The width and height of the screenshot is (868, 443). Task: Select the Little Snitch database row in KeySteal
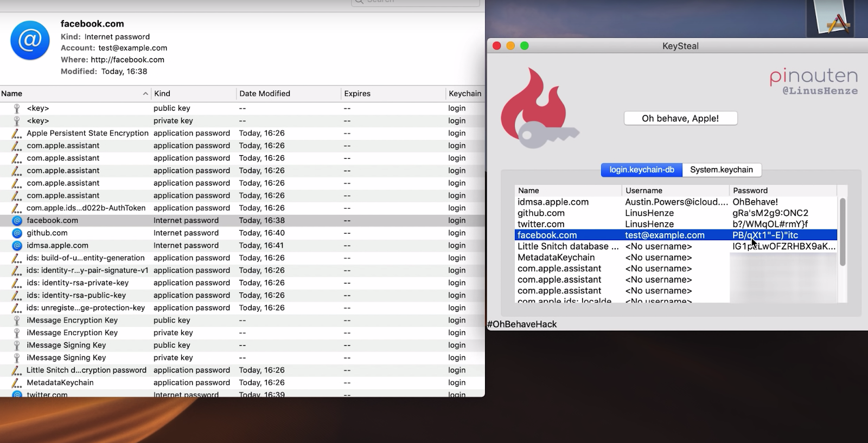click(676, 247)
